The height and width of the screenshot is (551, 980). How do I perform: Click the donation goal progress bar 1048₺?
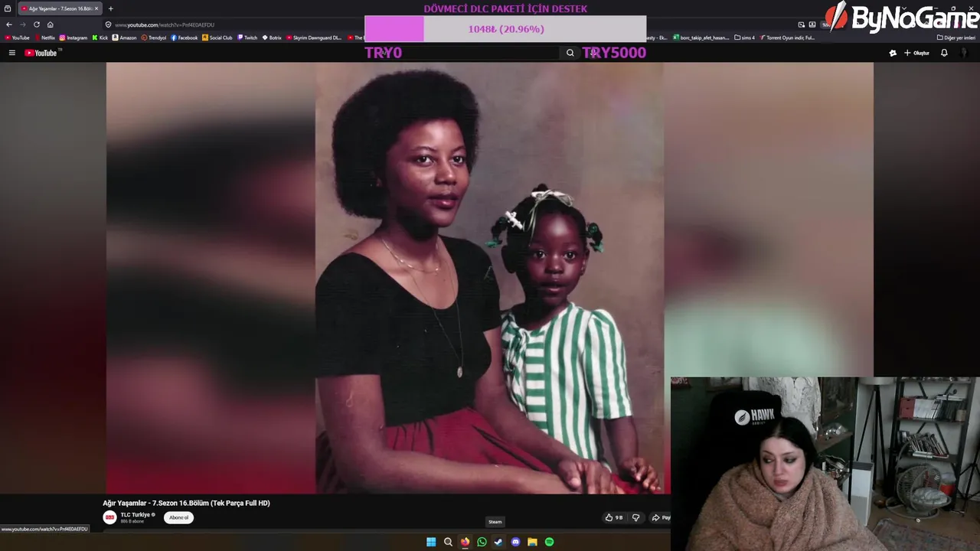click(x=505, y=29)
